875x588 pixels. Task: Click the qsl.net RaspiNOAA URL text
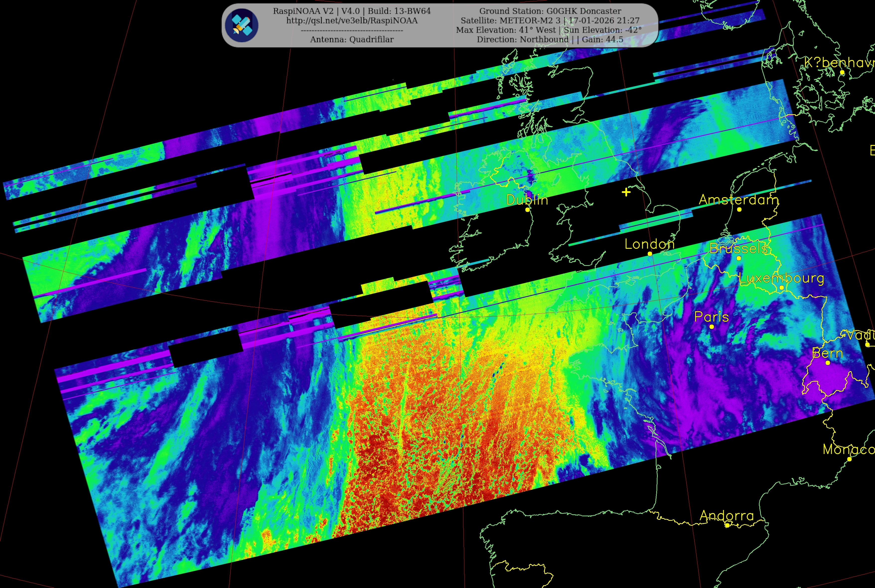352,21
